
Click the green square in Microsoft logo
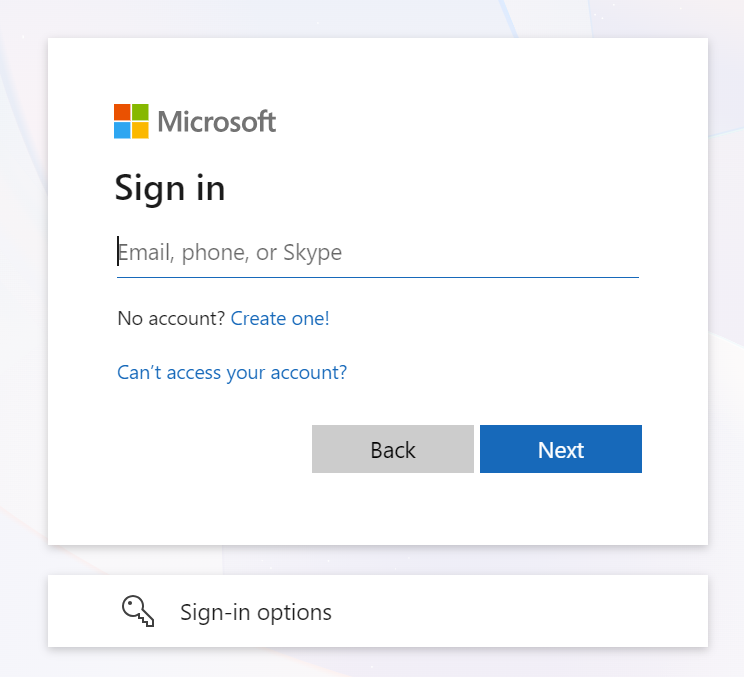(x=140, y=112)
